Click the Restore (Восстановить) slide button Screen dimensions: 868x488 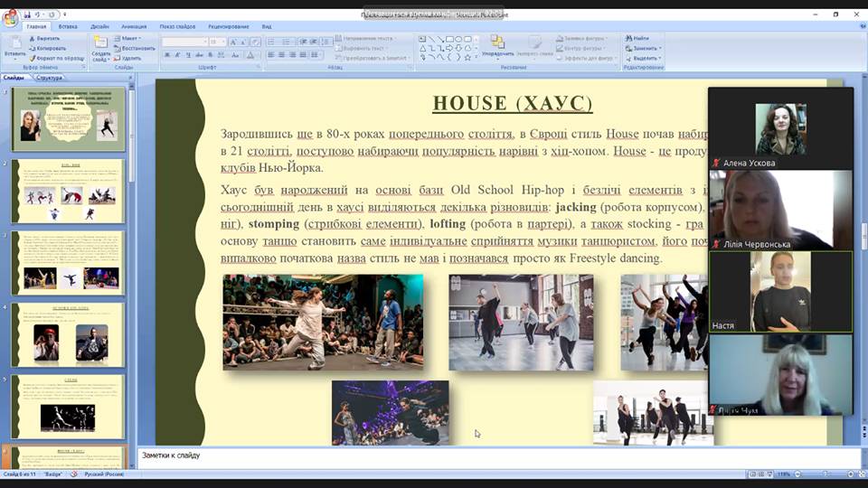click(x=134, y=48)
